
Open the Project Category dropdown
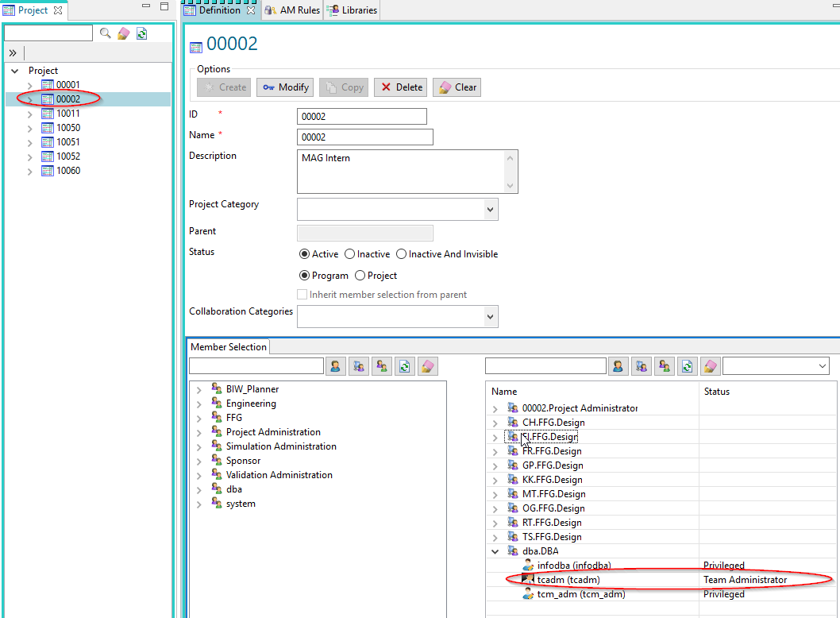[490, 210]
